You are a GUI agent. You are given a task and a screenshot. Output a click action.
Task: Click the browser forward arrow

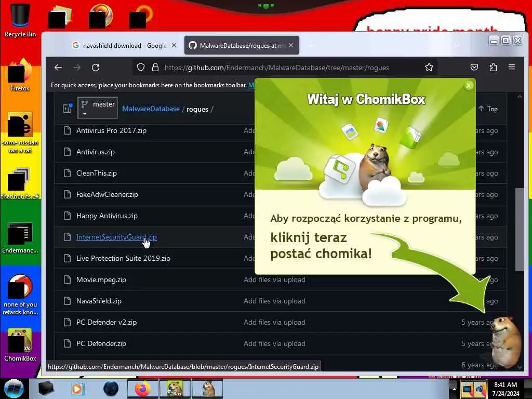click(x=77, y=68)
